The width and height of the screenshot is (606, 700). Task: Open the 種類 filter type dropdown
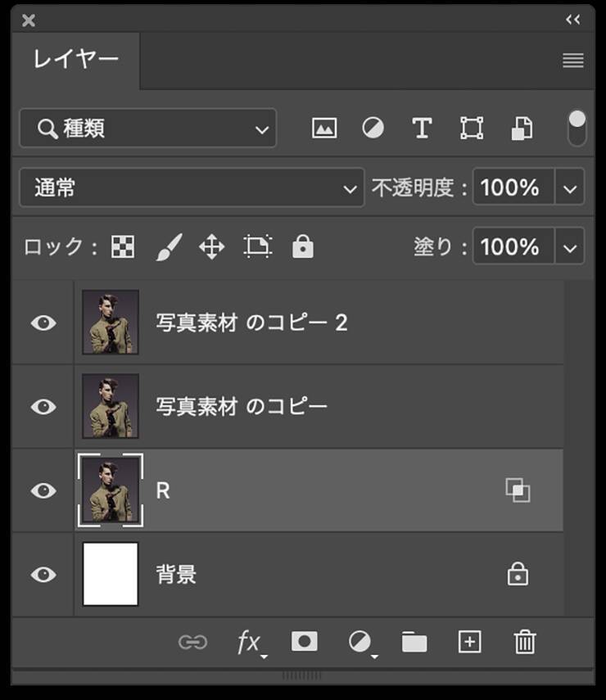click(147, 129)
